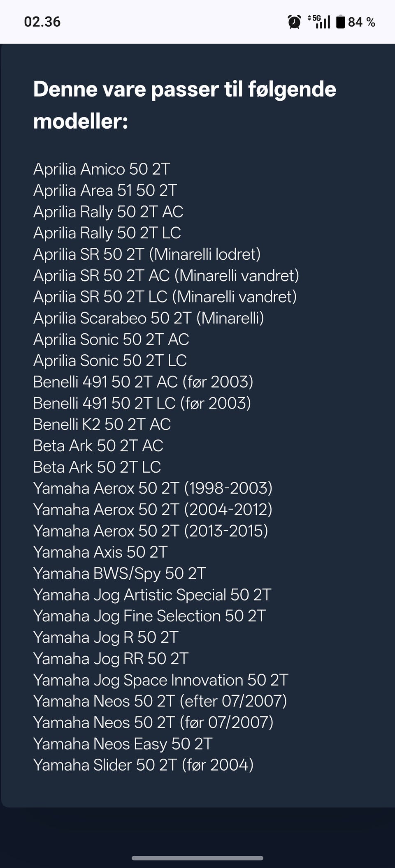Viewport: 395px width, 868px height.
Task: Select Aprilia Area 51 50 2T entry
Action: tap(105, 190)
